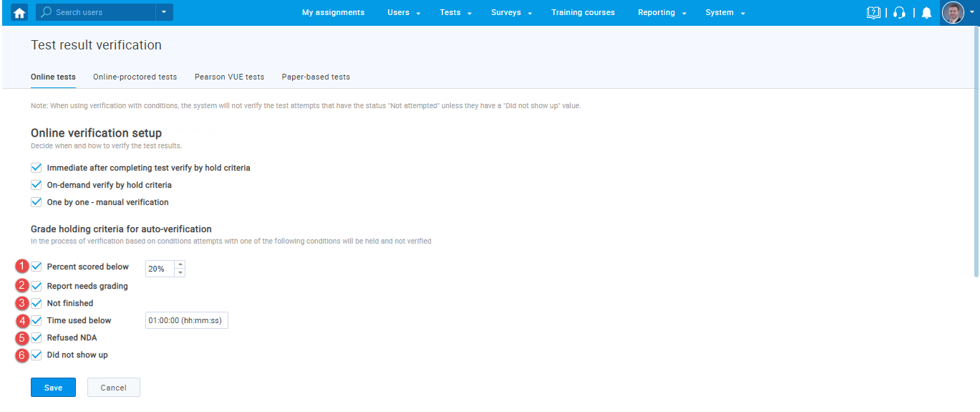Image resolution: width=980 pixels, height=412 pixels.
Task: Expand the Reporting menu
Action: point(661,12)
